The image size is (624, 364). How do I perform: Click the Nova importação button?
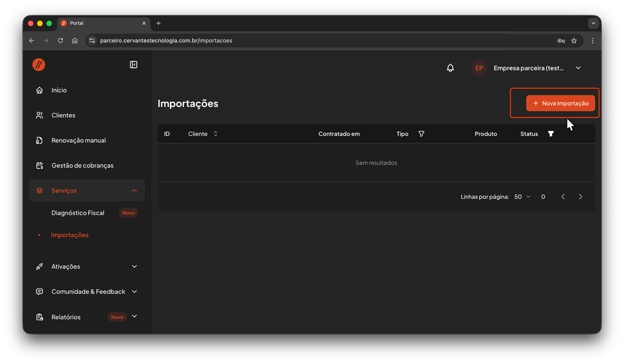(560, 103)
